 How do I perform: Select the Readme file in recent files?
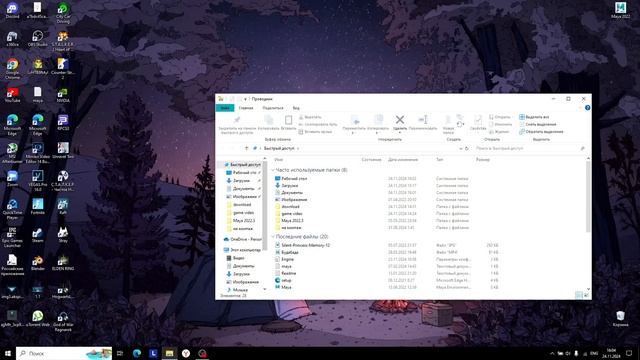pyautogui.click(x=286, y=273)
